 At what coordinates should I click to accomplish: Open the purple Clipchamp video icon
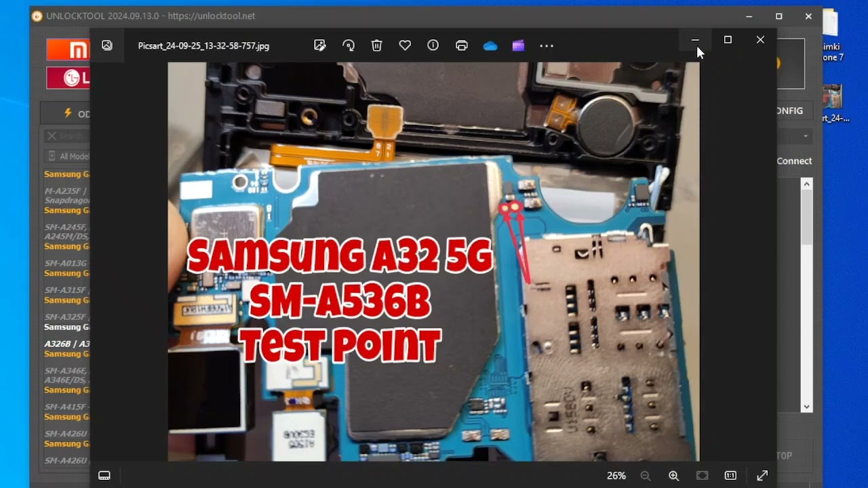pos(518,46)
